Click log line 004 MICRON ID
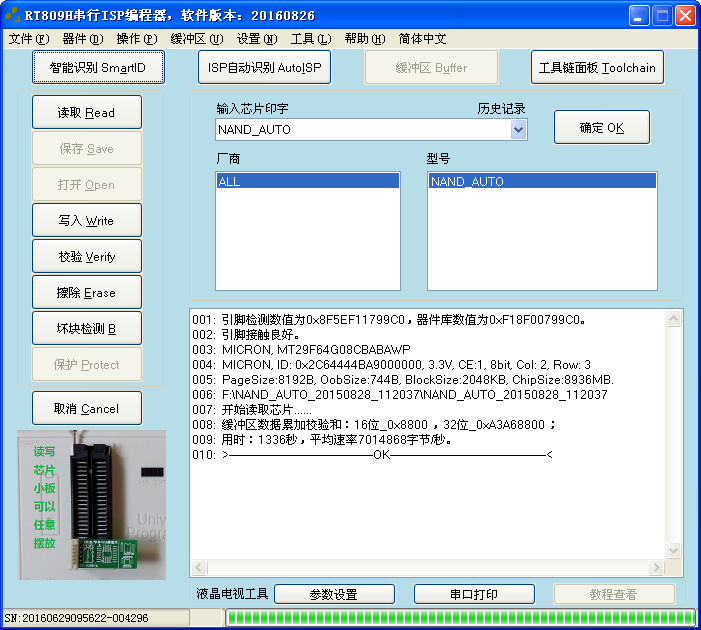Screen dimensions: 701x630 392,364
